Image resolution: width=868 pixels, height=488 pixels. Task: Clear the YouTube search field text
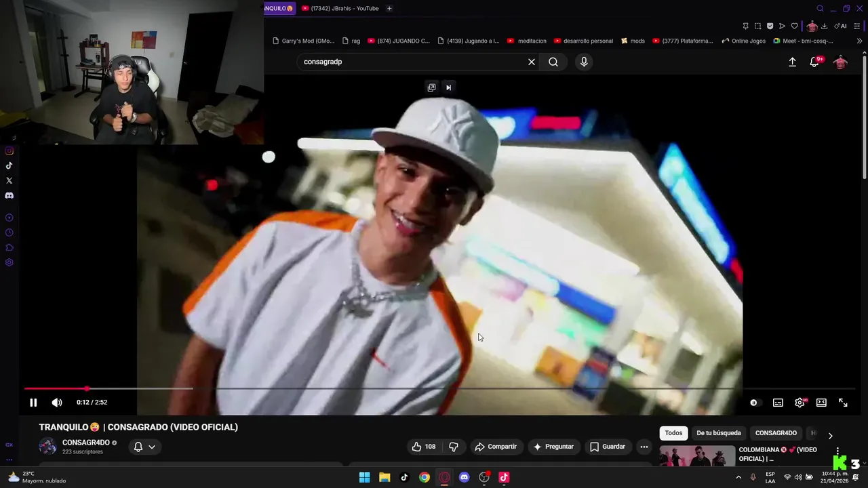pos(532,62)
